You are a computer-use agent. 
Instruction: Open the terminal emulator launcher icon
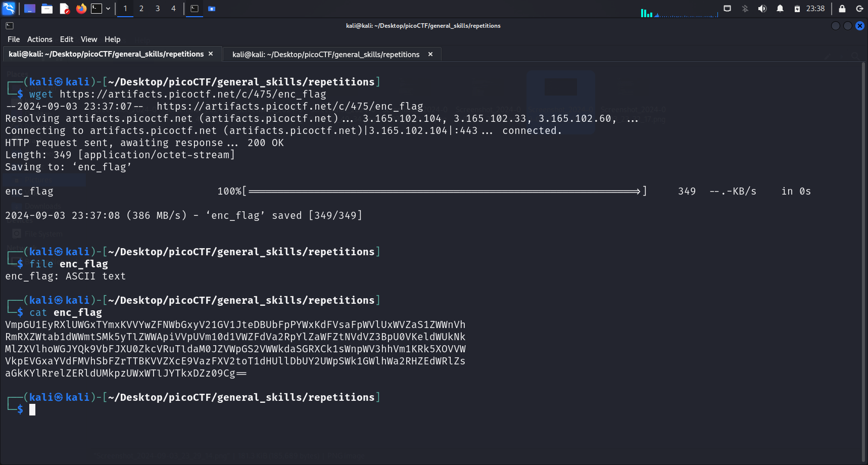(97, 9)
